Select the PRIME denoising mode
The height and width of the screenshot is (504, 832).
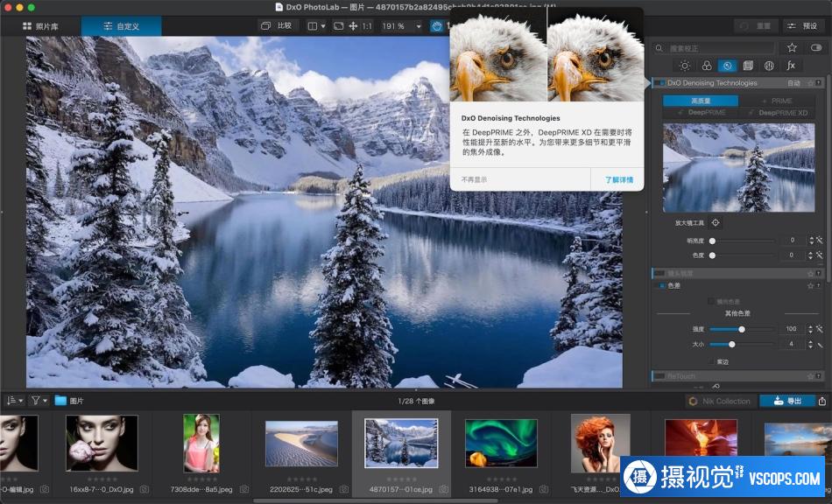[777, 101]
